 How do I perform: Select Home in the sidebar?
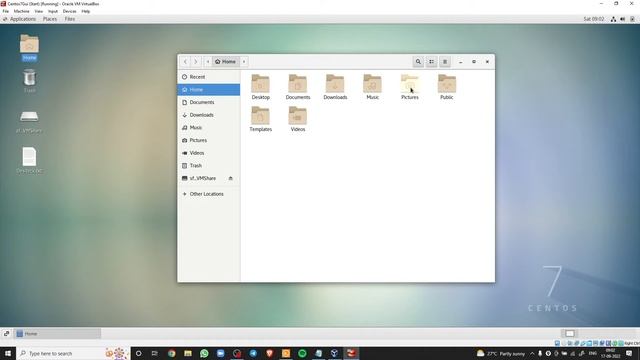click(209, 89)
